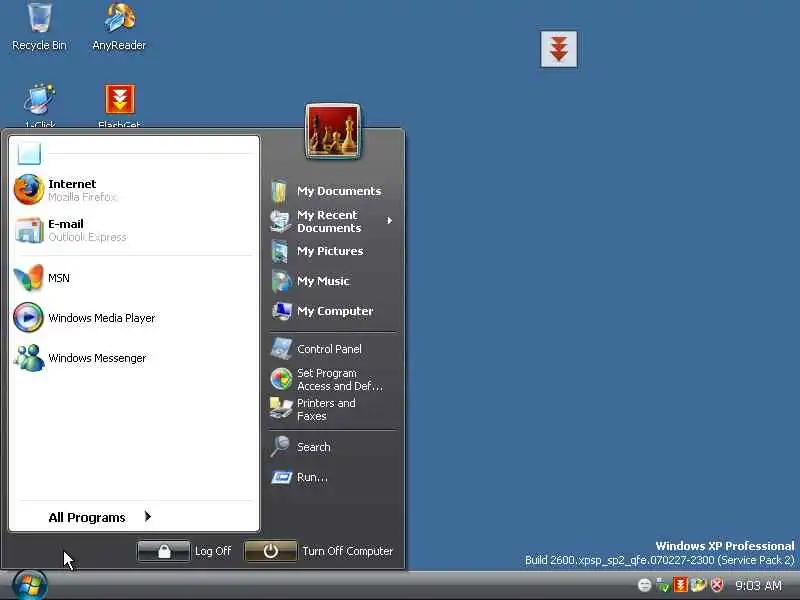This screenshot has height=600, width=800.
Task: Click the Turn Off Computer text label
Action: (347, 551)
